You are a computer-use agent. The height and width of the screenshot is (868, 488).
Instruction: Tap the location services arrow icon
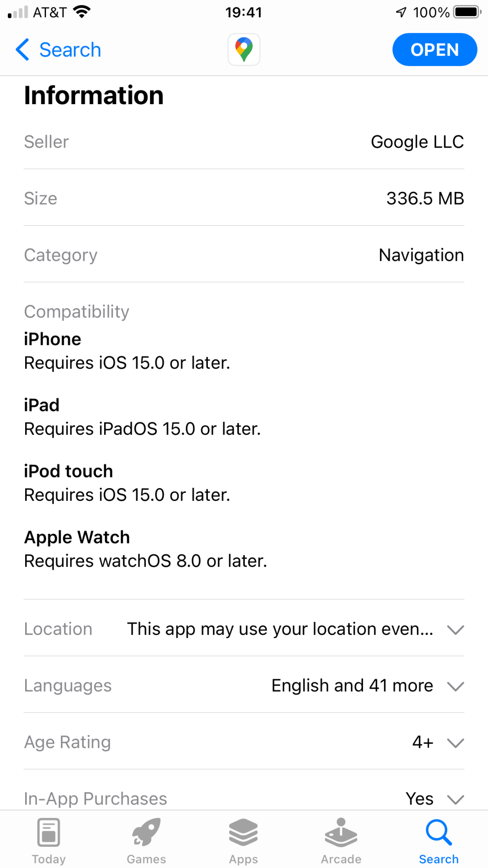pyautogui.click(x=401, y=12)
